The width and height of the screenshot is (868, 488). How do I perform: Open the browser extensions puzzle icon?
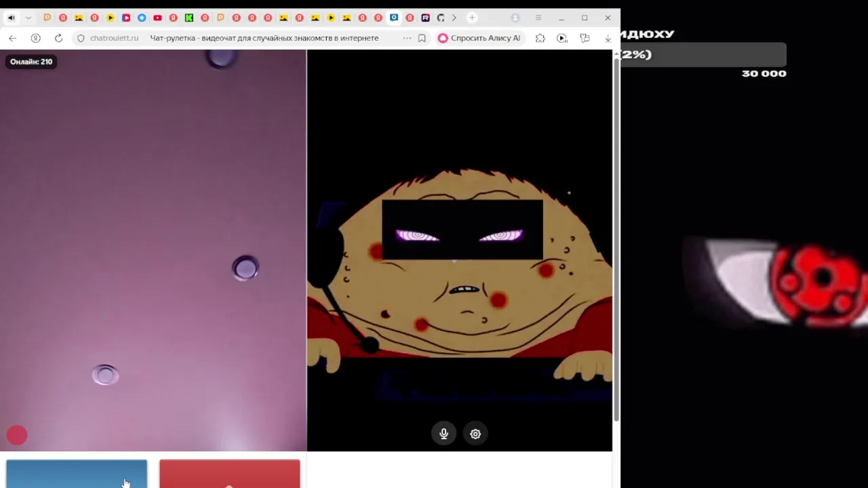pyautogui.click(x=540, y=38)
